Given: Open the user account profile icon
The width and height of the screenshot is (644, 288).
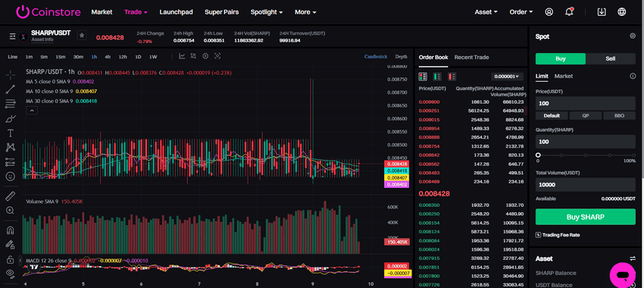Looking at the screenshot, I should pos(549,12).
